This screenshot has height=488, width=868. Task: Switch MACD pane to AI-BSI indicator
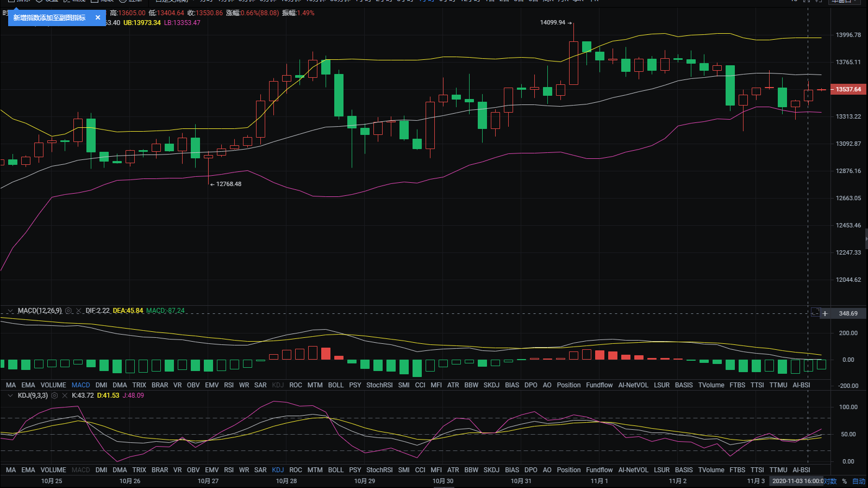point(801,385)
